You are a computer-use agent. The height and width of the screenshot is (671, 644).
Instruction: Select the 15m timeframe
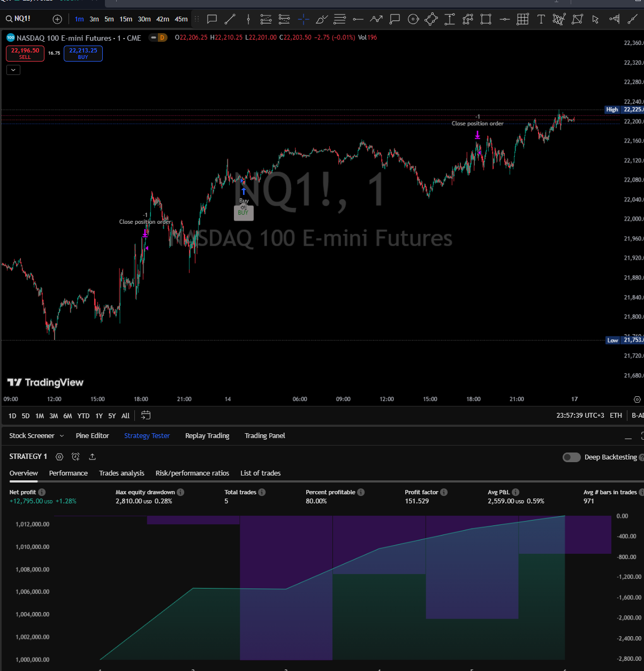tap(126, 19)
